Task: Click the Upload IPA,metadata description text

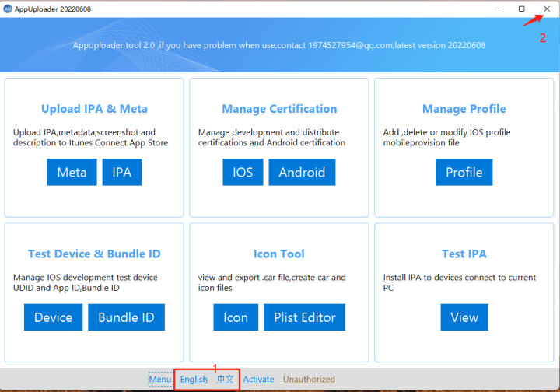Action: 90,138
